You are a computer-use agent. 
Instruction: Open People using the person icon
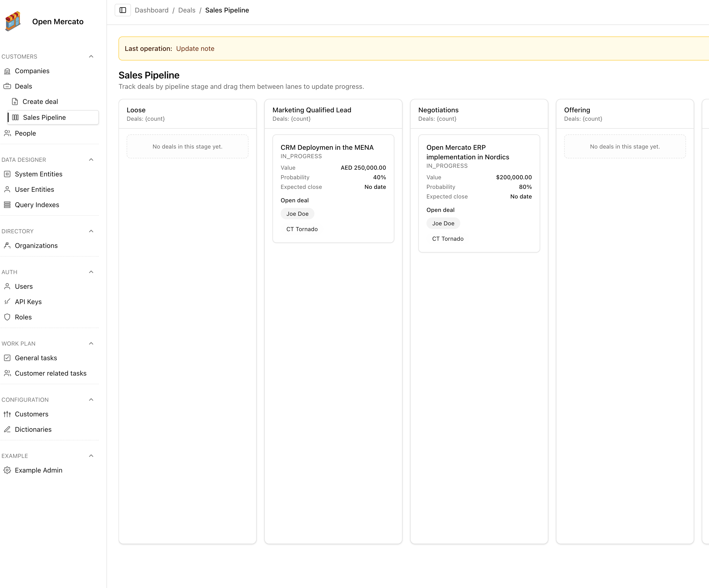tap(7, 133)
